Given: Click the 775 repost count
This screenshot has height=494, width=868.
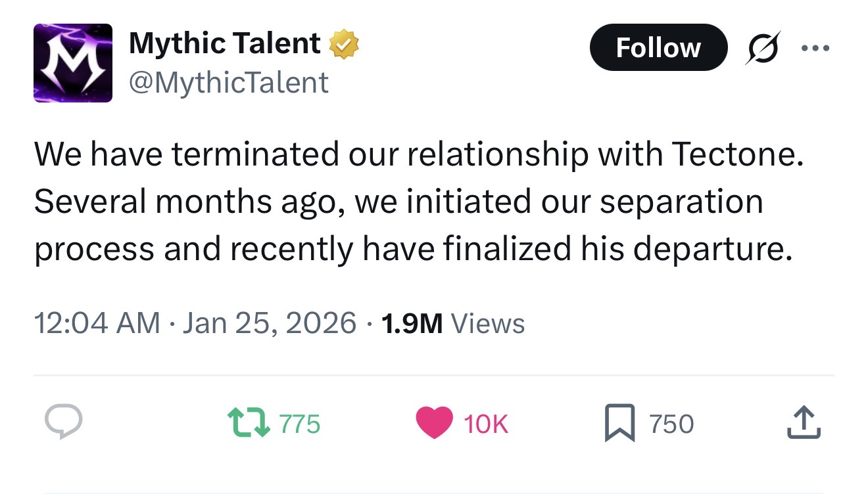Looking at the screenshot, I should click(x=300, y=424).
